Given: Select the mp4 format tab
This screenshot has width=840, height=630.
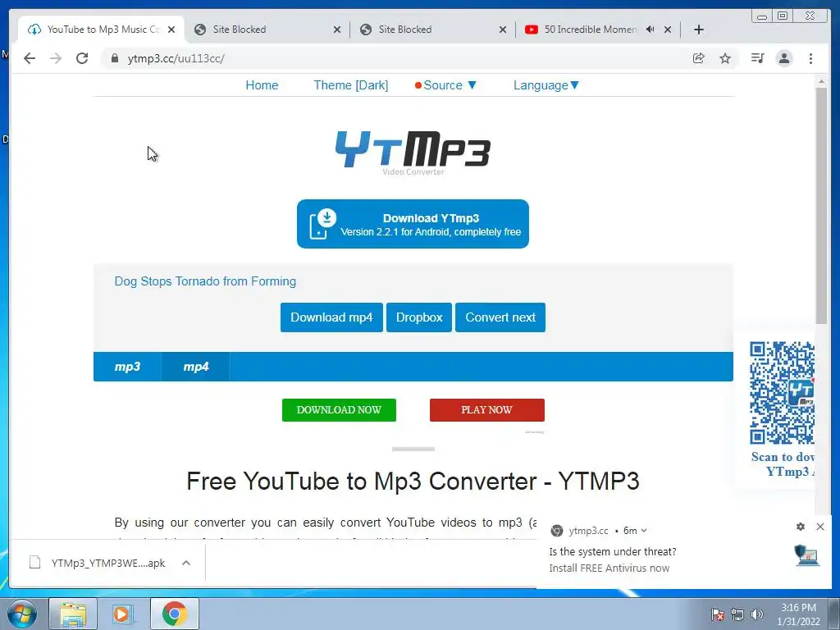Looking at the screenshot, I should [x=195, y=367].
